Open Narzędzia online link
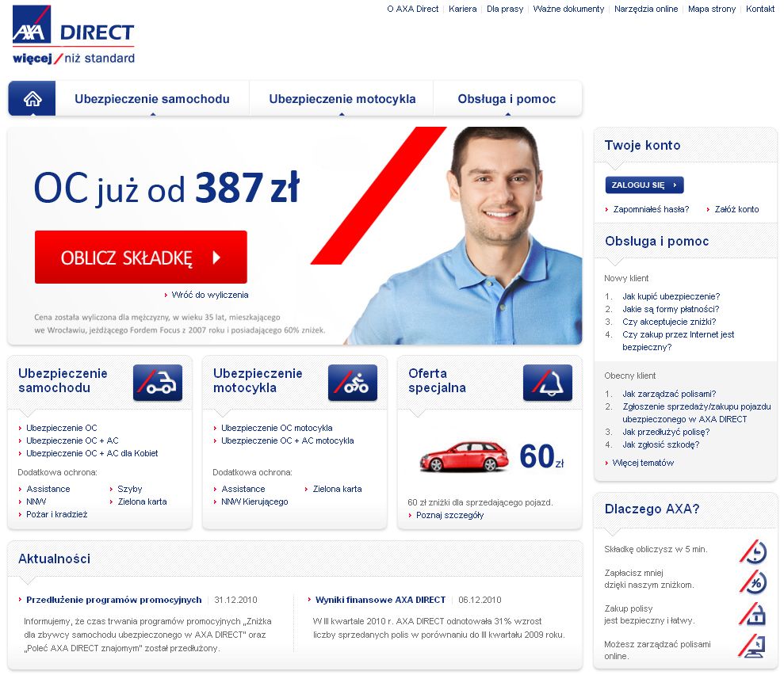The width and height of the screenshot is (784, 675). pos(646,9)
